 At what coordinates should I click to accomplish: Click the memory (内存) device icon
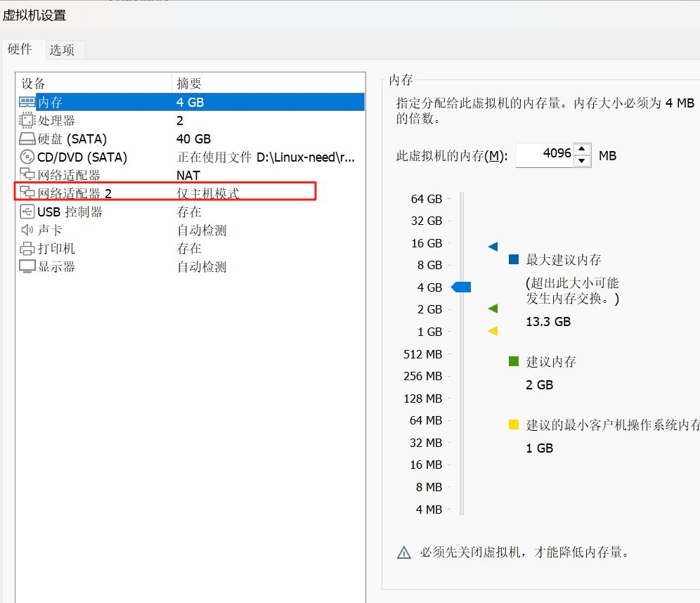click(x=27, y=102)
